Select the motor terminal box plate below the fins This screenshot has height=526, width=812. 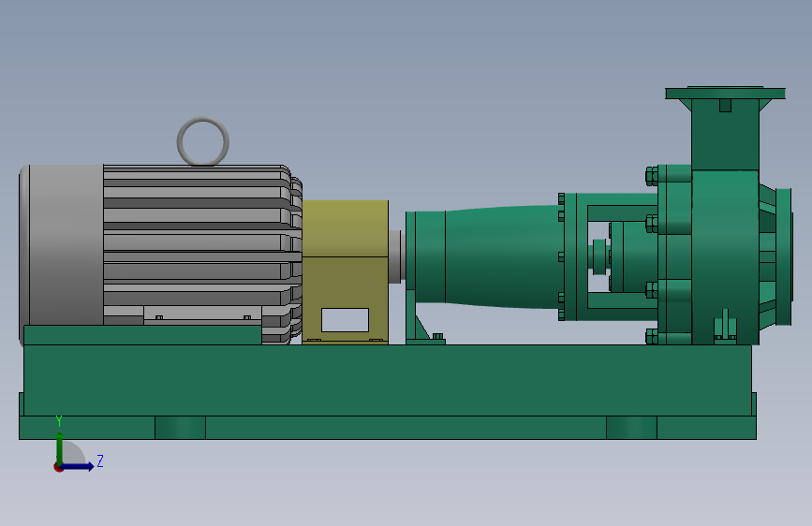pos(202,314)
